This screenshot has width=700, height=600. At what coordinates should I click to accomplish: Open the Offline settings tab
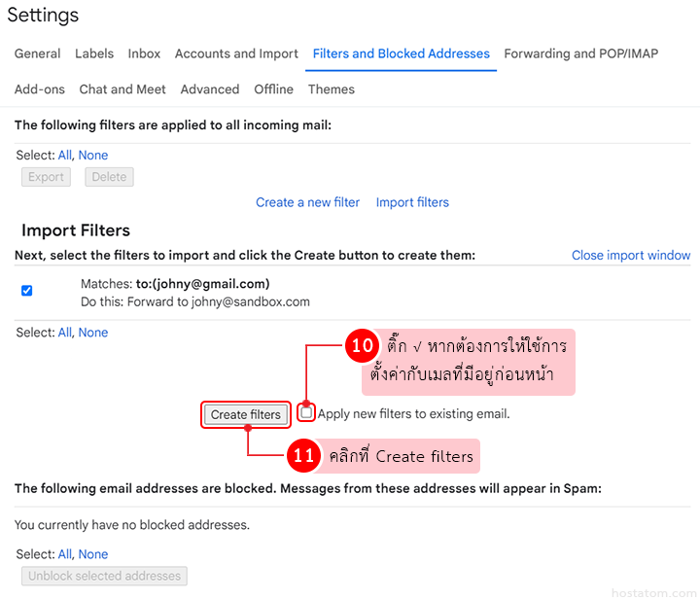pos(273,89)
